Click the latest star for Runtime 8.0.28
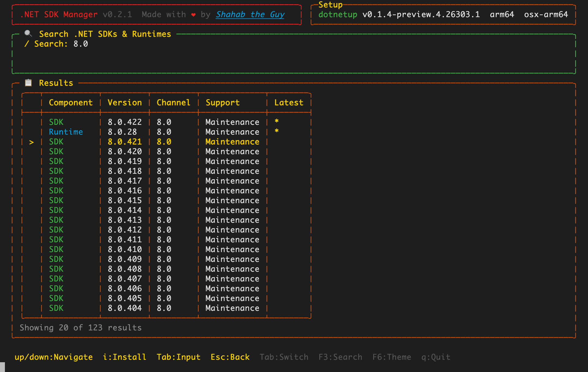The image size is (588, 372). pyautogui.click(x=277, y=131)
